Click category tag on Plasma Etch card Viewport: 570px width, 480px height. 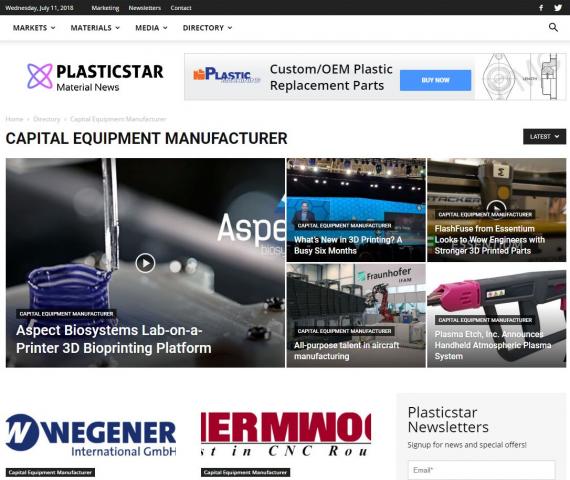485,320
